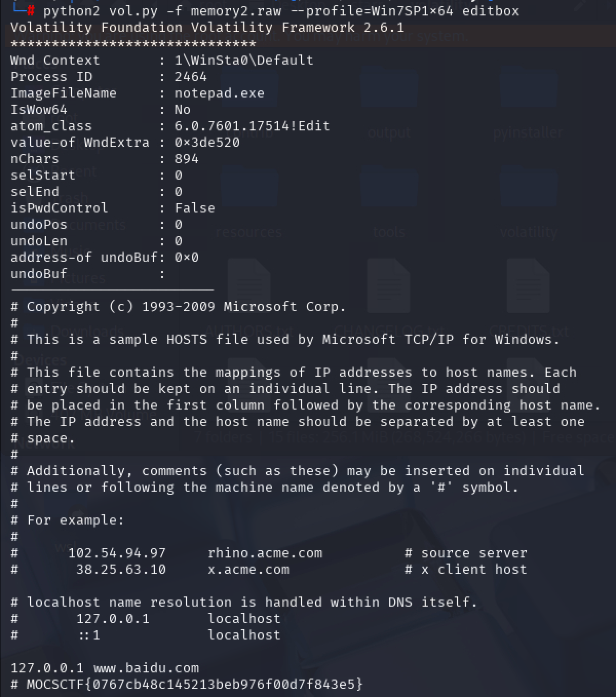Image resolution: width=616 pixels, height=697 pixels.
Task: Click the Volatility Framework 2.6.1 banner
Action: tap(207, 27)
